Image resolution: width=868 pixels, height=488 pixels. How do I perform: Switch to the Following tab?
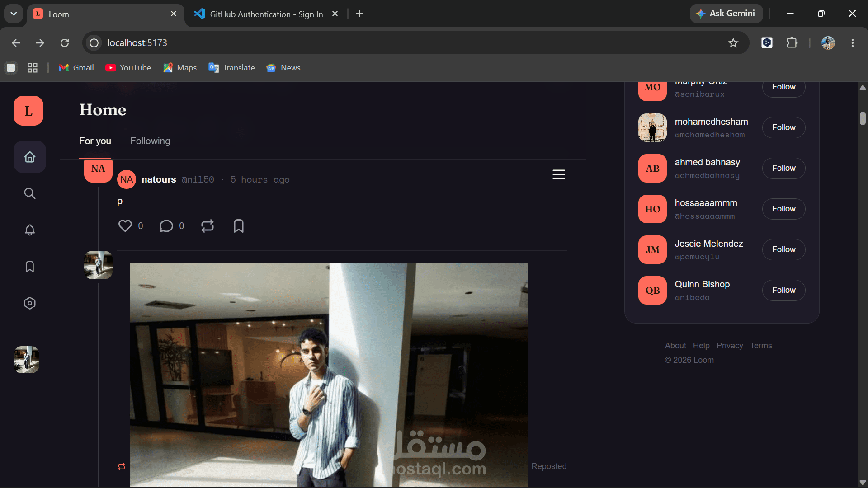pos(151,141)
